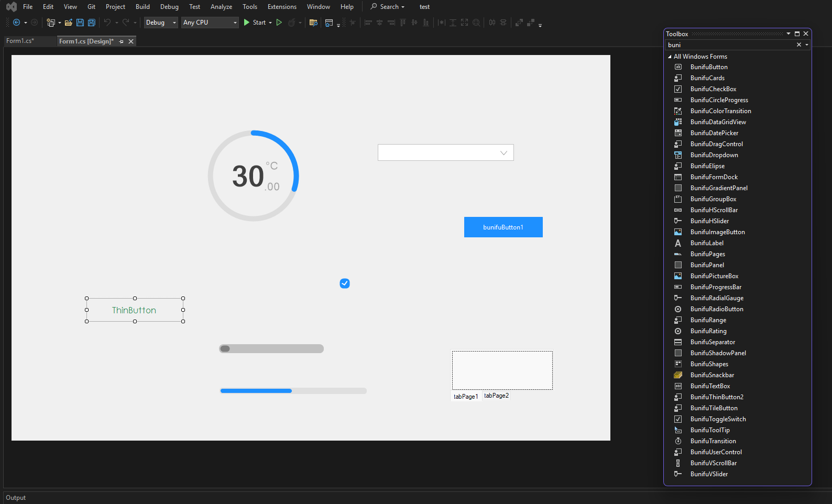This screenshot has width=832, height=504.
Task: Select BunifuCheckBox item in Toolbox
Action: pyautogui.click(x=713, y=89)
